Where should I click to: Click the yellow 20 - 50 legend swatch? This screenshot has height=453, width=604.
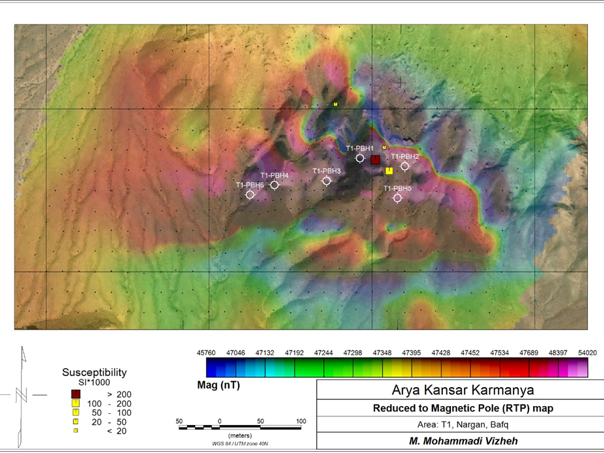pos(76,422)
